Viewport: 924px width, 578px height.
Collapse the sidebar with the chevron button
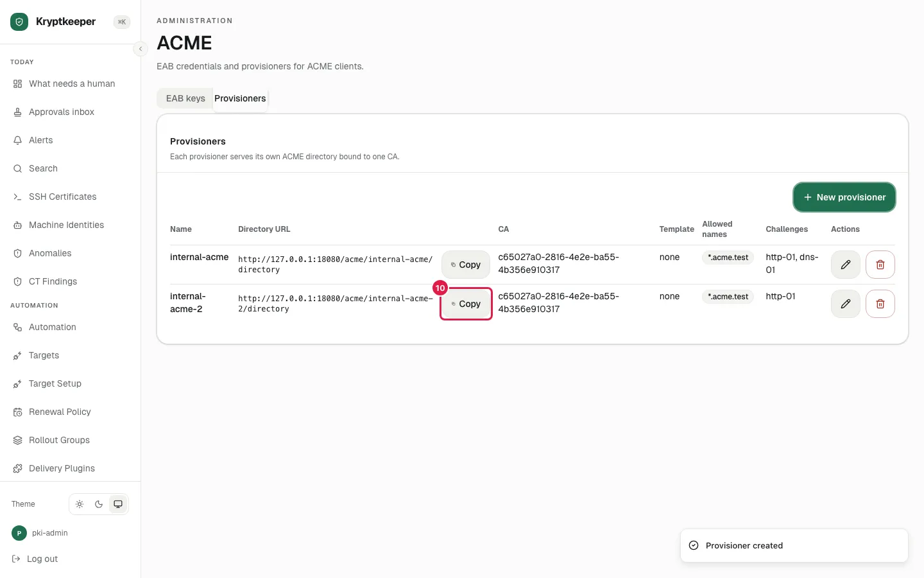[141, 49]
